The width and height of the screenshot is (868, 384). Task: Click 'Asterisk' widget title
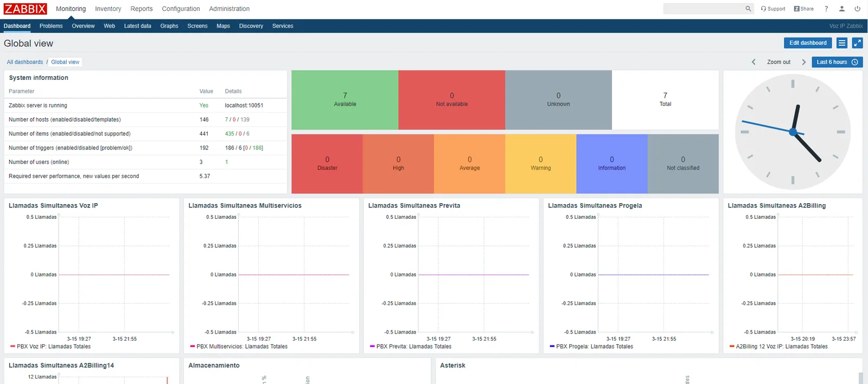pyautogui.click(x=452, y=366)
